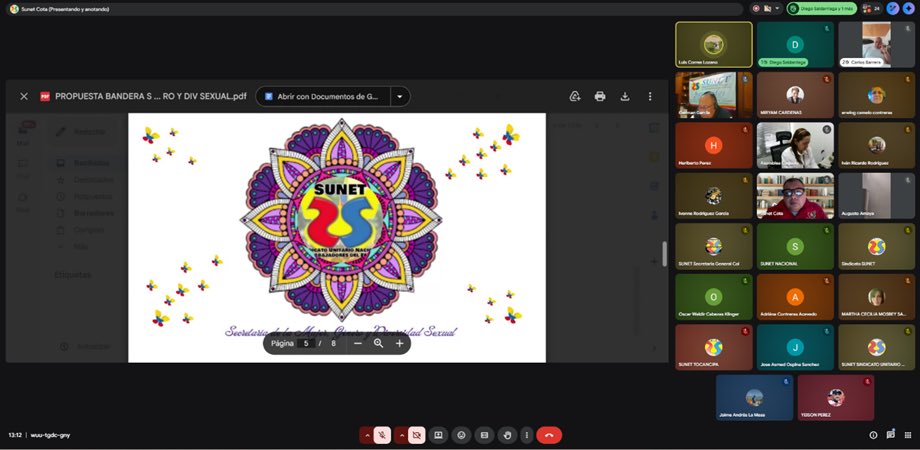This screenshot has height=450, width=920.
Task: Reset zoom with the magnifier icon
Action: [x=378, y=343]
